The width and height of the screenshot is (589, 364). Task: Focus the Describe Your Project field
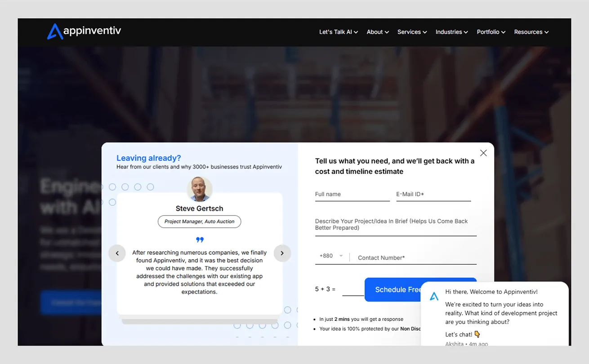click(x=396, y=225)
